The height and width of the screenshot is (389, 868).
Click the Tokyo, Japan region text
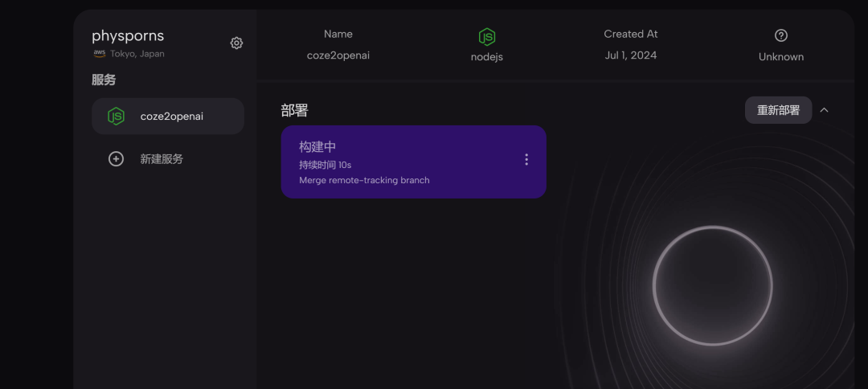pyautogui.click(x=137, y=54)
